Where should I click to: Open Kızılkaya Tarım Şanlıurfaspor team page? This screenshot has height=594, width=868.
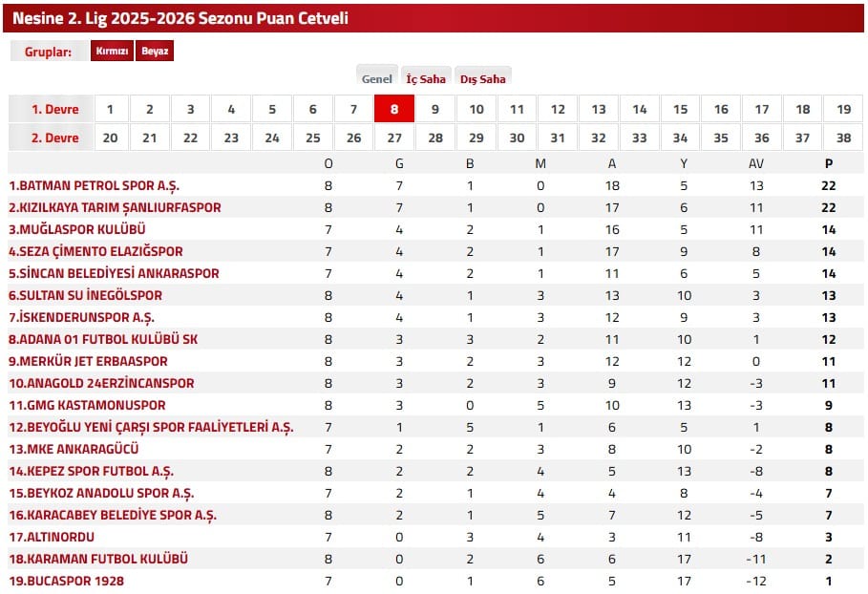[x=115, y=207]
